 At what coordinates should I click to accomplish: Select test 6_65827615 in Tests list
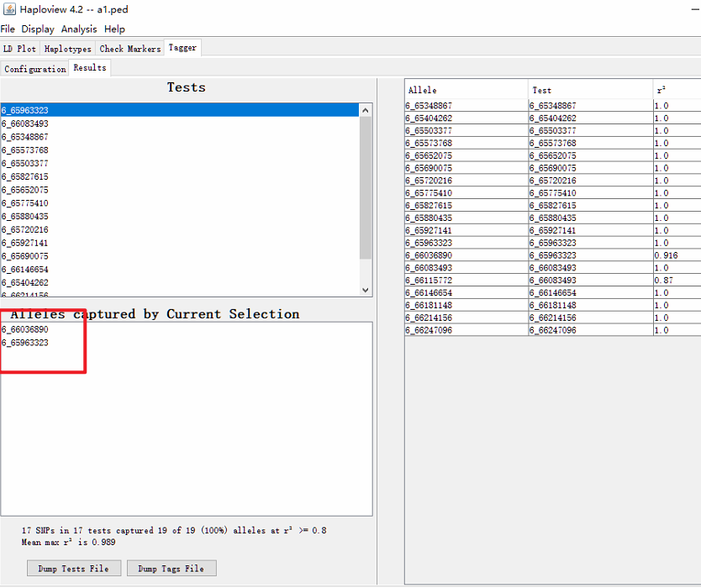point(180,176)
